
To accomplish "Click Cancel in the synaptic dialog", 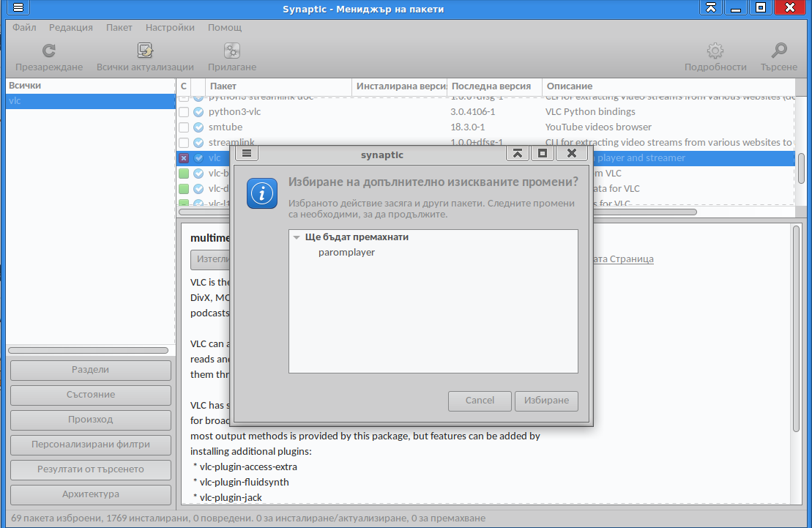I will (480, 401).
